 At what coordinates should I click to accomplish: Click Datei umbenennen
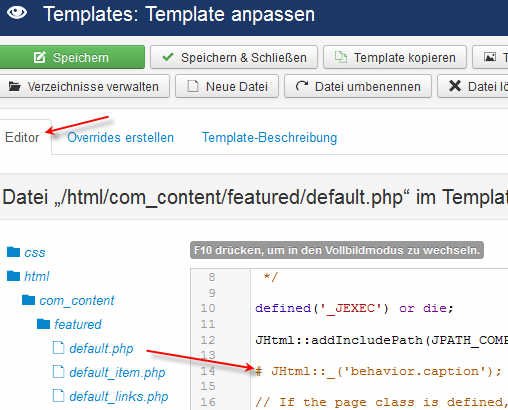coord(358,87)
